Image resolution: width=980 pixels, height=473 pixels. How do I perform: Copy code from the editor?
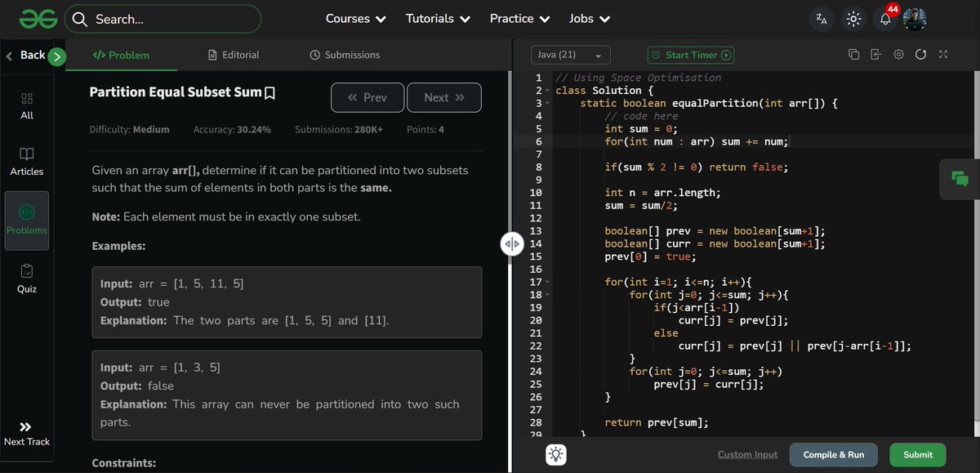tap(853, 54)
